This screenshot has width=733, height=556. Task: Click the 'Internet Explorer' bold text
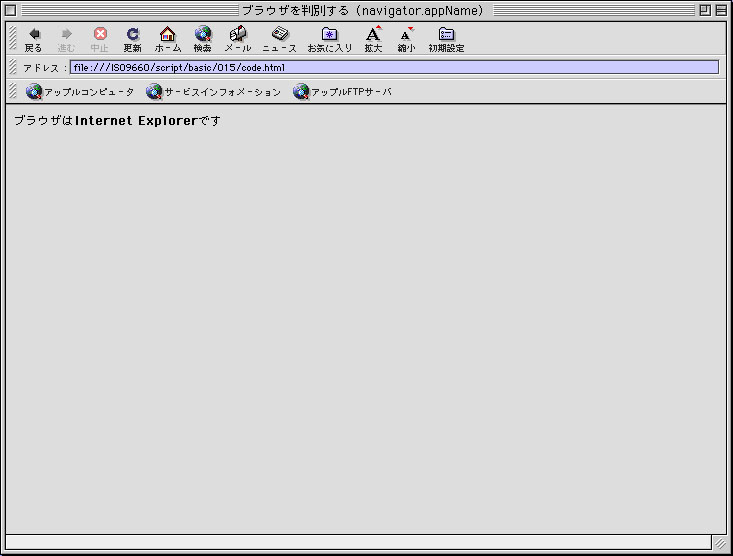pos(136,121)
